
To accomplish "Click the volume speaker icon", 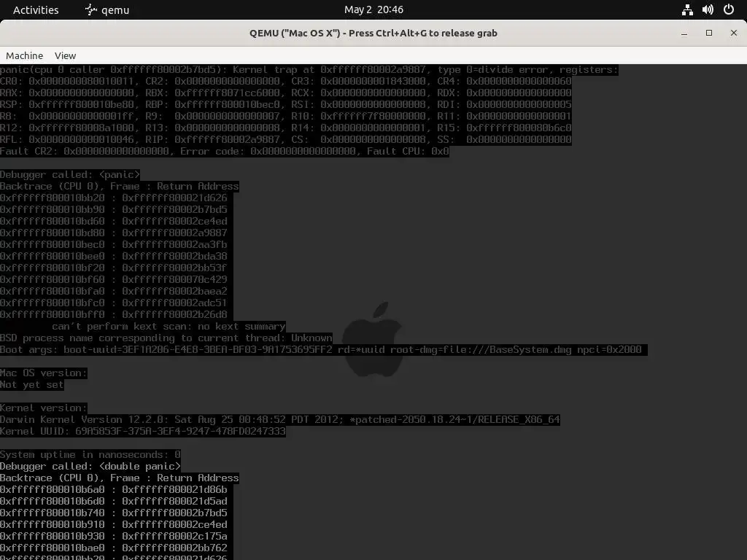I will pos(708,9).
